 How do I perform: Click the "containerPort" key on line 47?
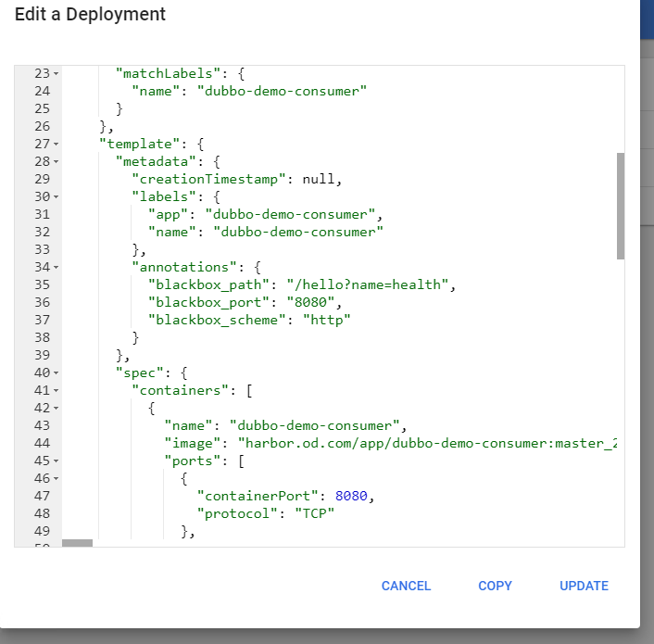click(258, 497)
